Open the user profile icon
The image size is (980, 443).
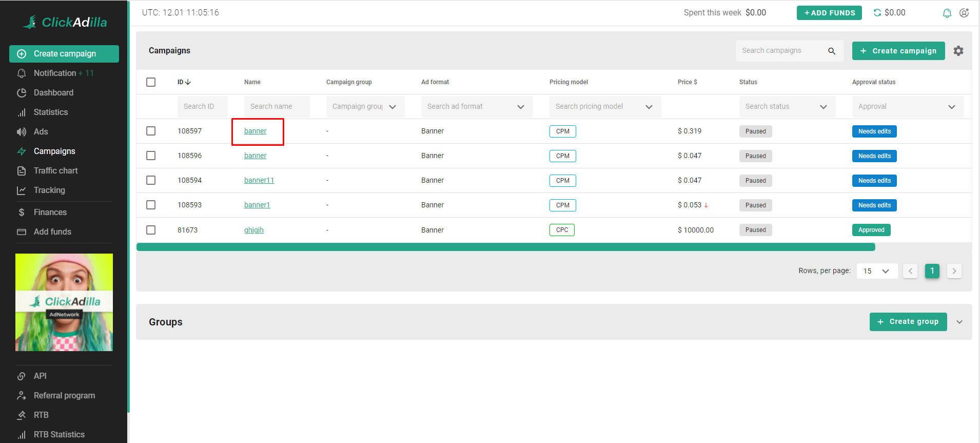coord(964,13)
